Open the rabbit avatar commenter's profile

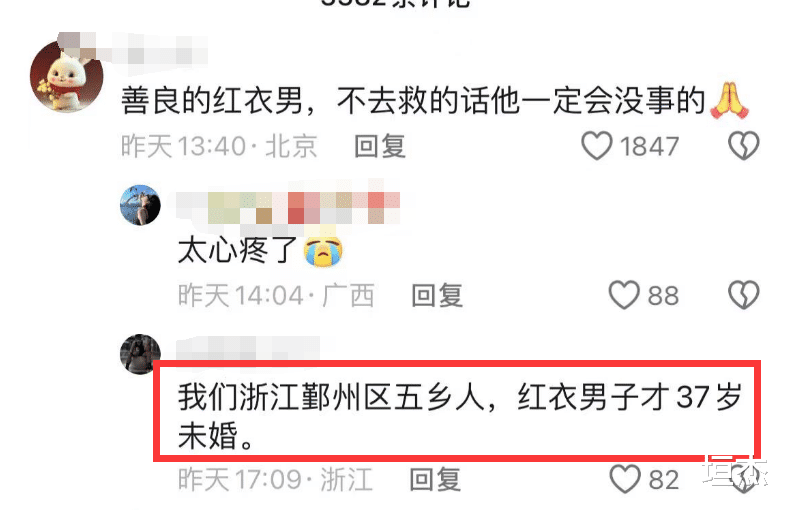pyautogui.click(x=67, y=75)
